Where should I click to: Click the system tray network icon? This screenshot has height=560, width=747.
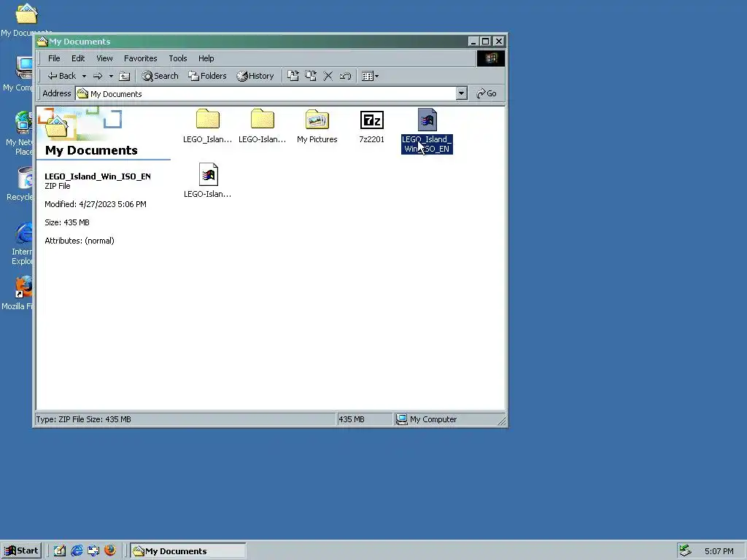pyautogui.click(x=686, y=551)
